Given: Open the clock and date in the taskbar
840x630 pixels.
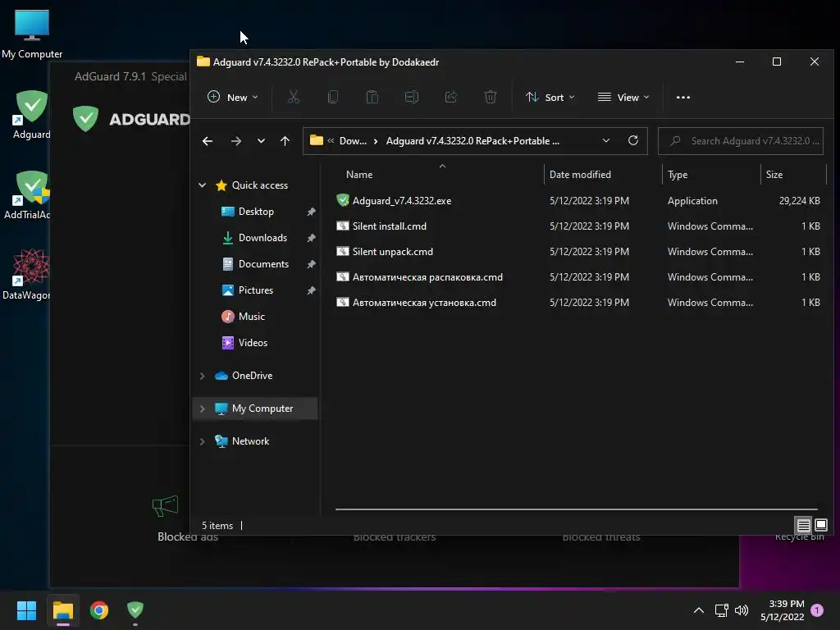Looking at the screenshot, I should (x=782, y=610).
